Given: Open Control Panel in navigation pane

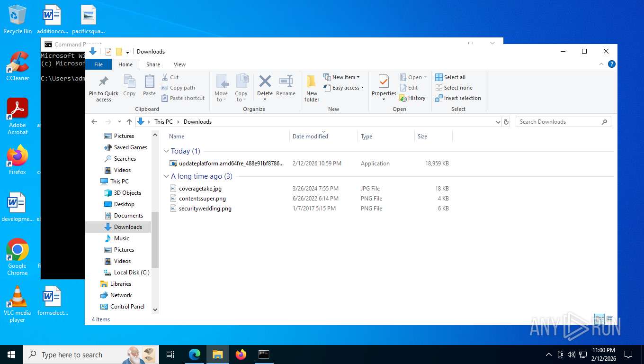Looking at the screenshot, I should point(127,307).
